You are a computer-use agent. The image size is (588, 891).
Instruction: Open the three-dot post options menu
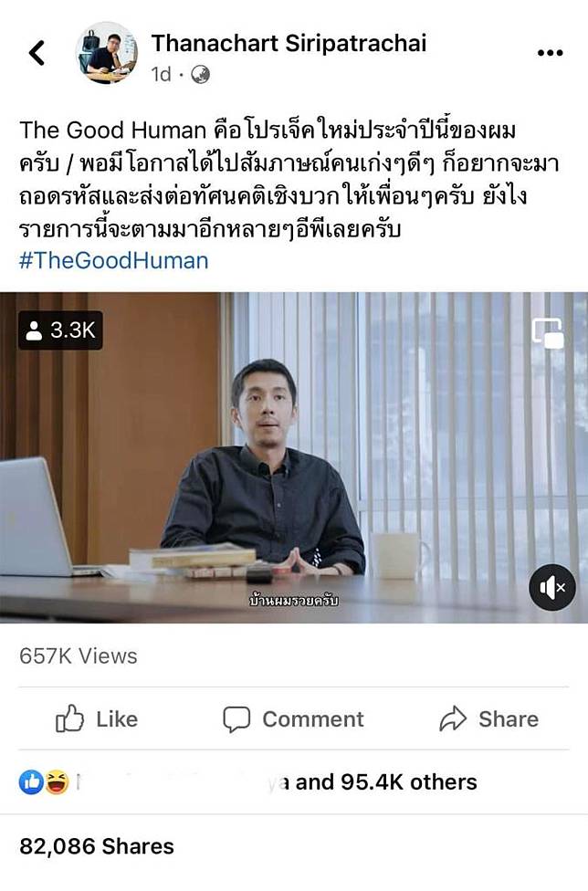point(550,53)
